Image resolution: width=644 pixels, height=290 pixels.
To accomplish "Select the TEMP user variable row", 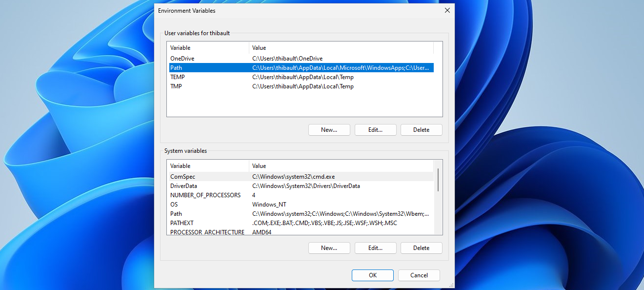I will coord(301,77).
